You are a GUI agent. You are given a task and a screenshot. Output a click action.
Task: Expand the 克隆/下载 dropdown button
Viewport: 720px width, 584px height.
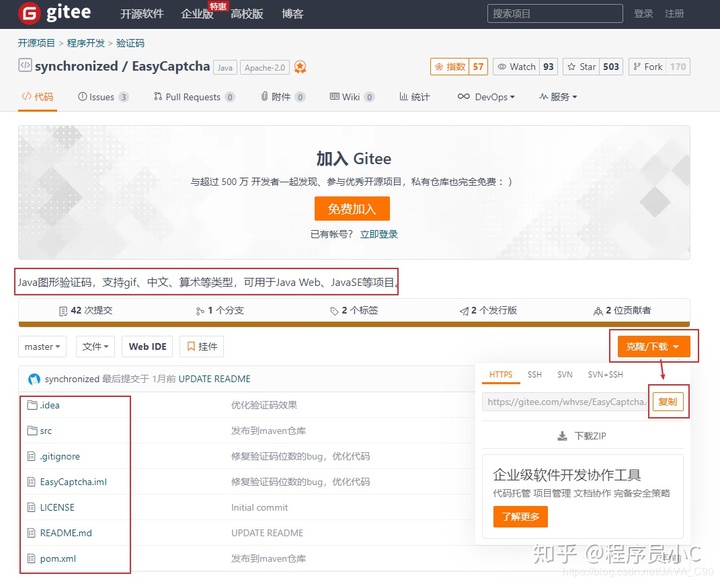(653, 346)
